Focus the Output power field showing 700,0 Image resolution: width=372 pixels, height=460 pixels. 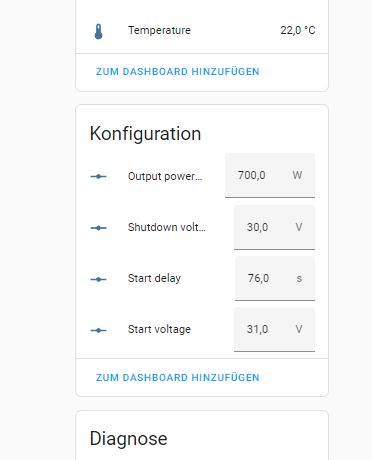pos(270,175)
